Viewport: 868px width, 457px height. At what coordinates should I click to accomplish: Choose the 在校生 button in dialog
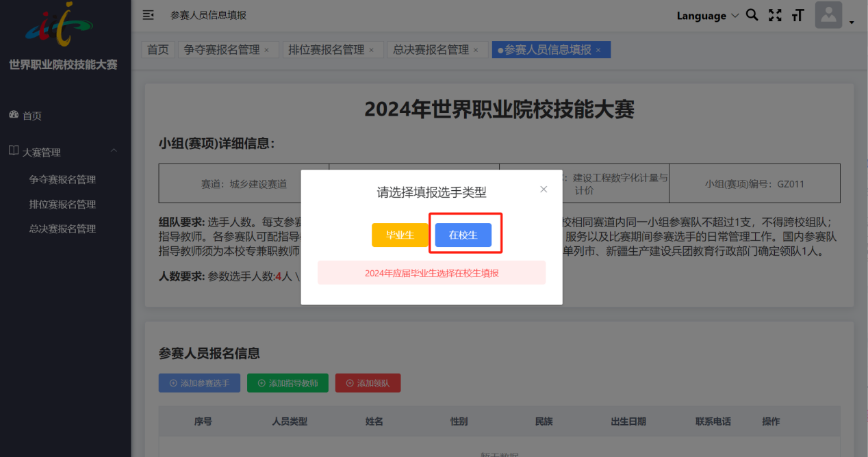tap(463, 235)
